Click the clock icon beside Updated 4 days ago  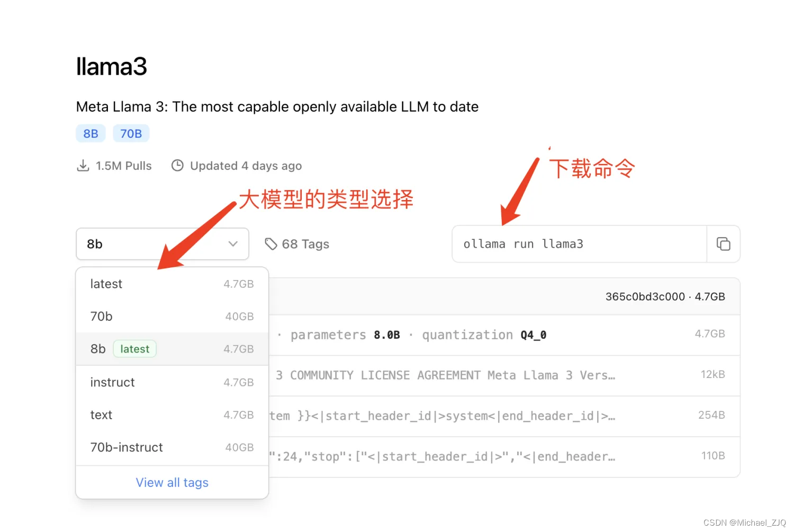177,166
